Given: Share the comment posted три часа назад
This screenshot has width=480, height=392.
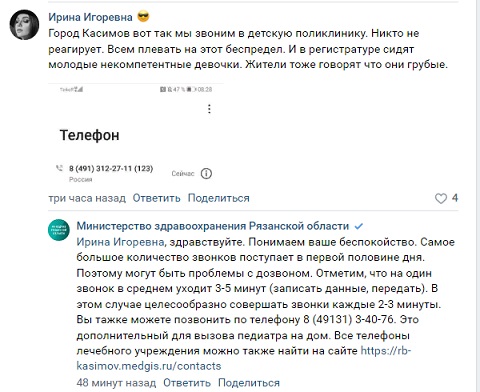Looking at the screenshot, I should (x=218, y=198).
